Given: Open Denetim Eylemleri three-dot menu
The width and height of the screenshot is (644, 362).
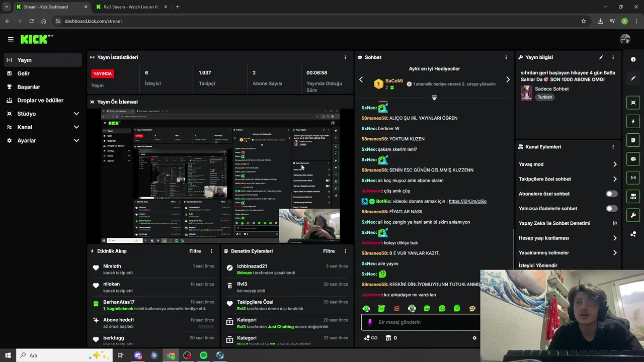Looking at the screenshot, I should (x=345, y=251).
